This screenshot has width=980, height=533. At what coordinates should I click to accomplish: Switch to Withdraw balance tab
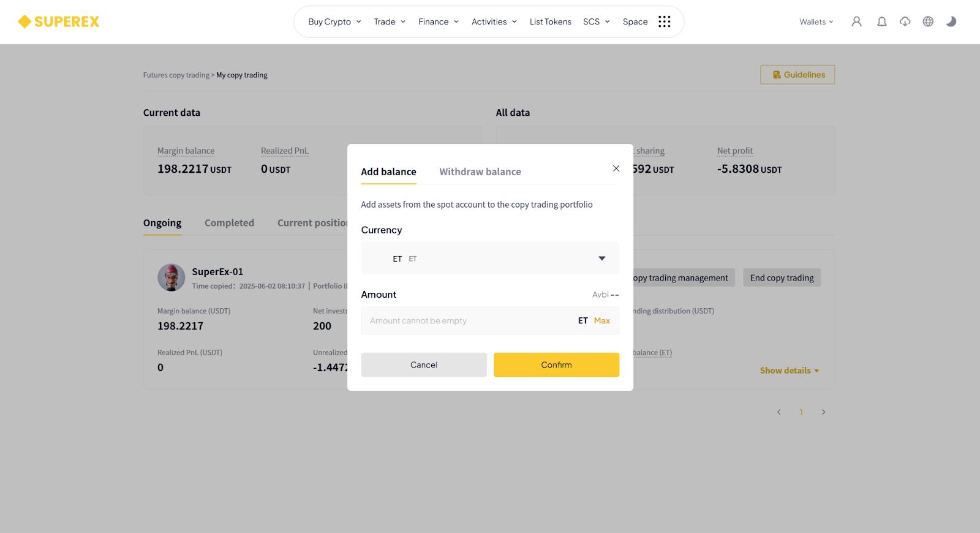click(x=480, y=172)
